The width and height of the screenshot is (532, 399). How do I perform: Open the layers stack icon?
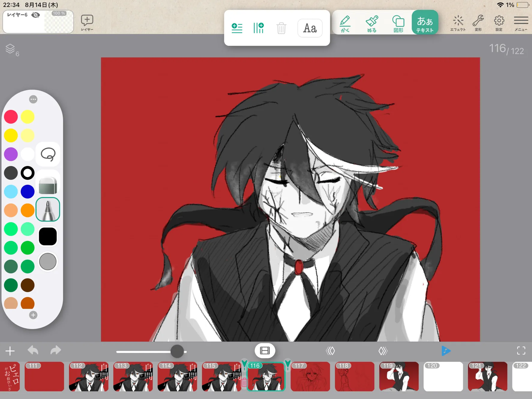pyautogui.click(x=12, y=50)
